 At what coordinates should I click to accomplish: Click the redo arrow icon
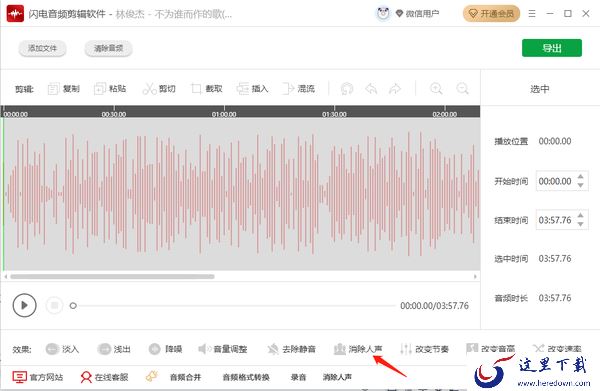tap(395, 89)
